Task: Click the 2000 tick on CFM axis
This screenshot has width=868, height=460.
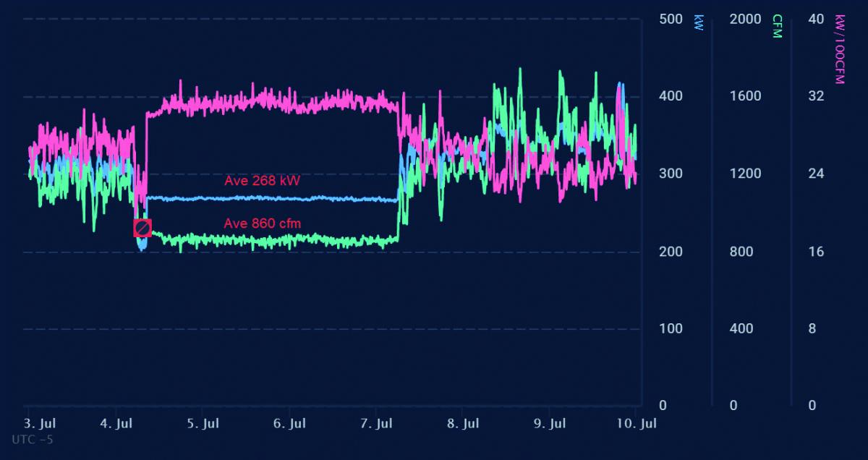Action: point(746,19)
